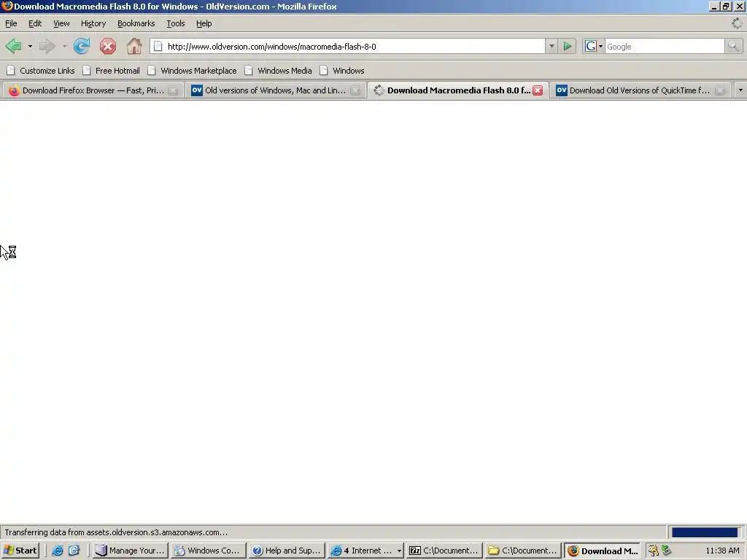Click the 11:38 AM taskbar clock
The image size is (747, 560).
click(x=722, y=551)
